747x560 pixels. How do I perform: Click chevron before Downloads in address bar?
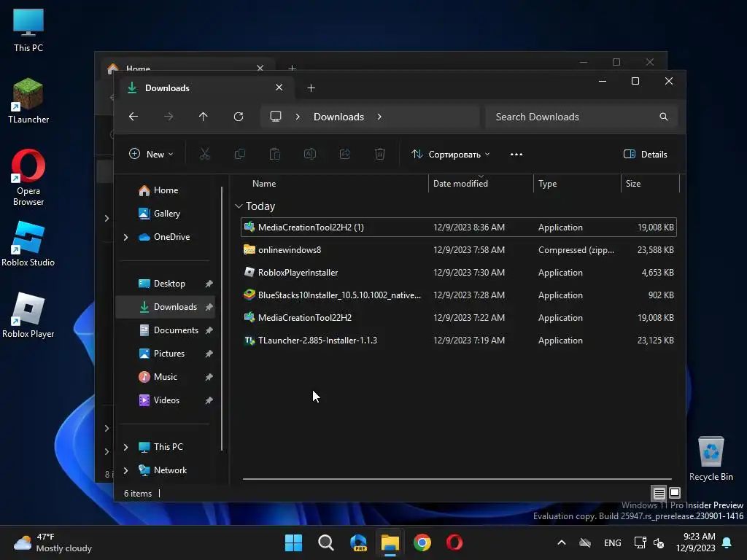(x=298, y=117)
